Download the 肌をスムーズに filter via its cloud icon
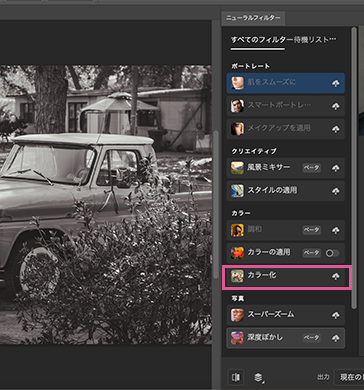This screenshot has width=364, height=390. (x=336, y=83)
